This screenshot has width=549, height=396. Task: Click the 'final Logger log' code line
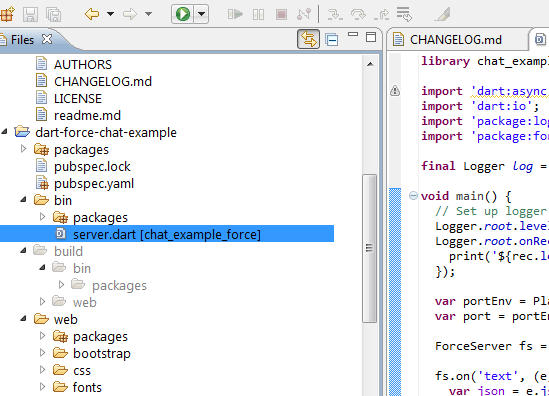pos(485,166)
